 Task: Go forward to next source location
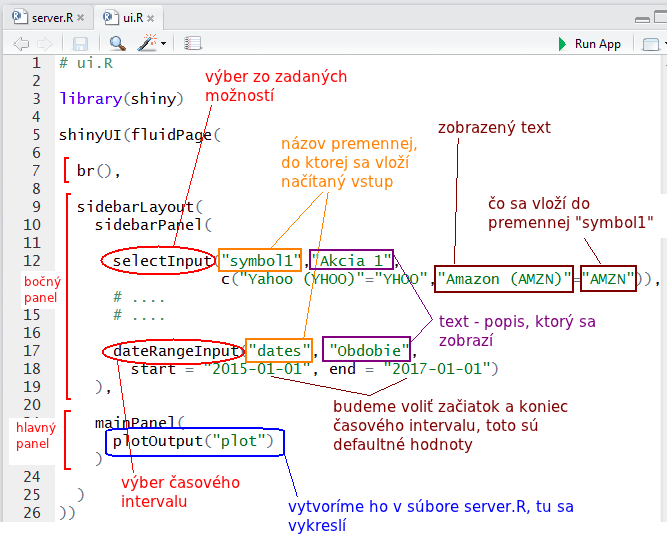click(x=45, y=43)
